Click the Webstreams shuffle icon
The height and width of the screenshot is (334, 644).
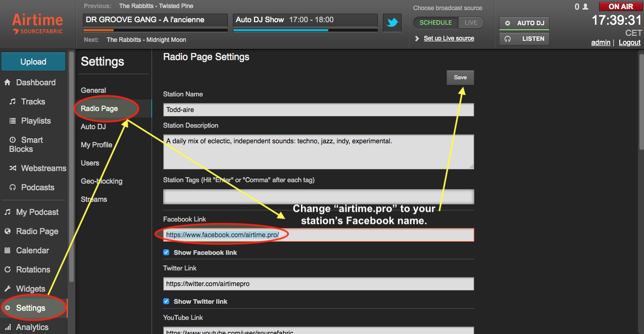pyautogui.click(x=12, y=168)
